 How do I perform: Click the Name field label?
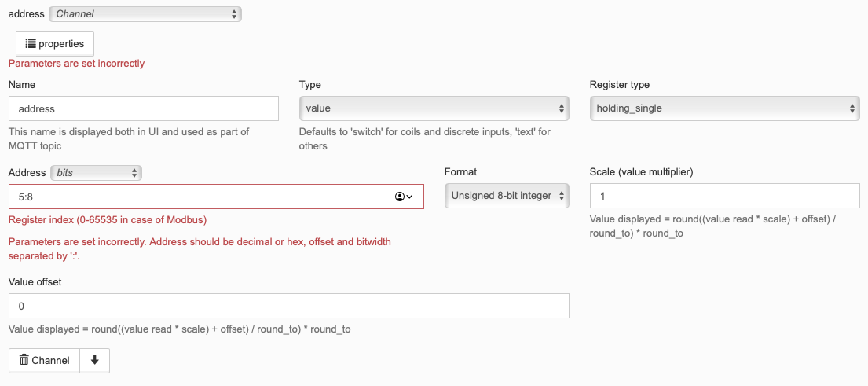(x=22, y=85)
